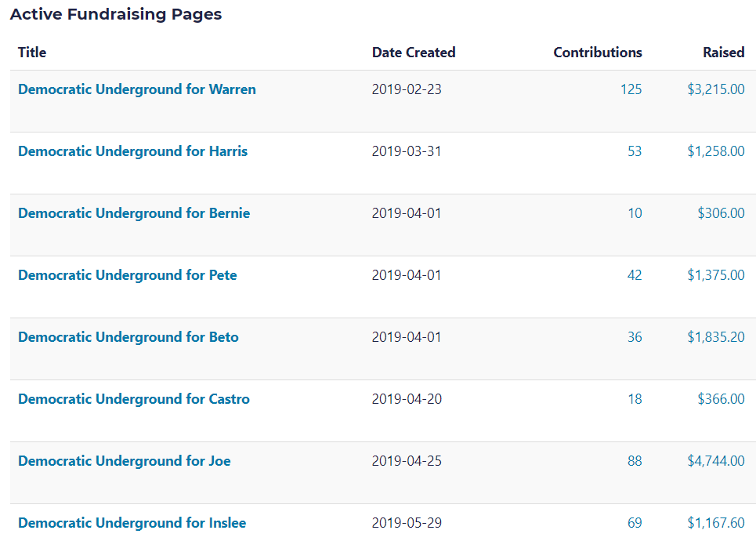Screen dimensions: 756x541
Task: Open Democratic Underground for Bernie page
Action: (x=134, y=213)
